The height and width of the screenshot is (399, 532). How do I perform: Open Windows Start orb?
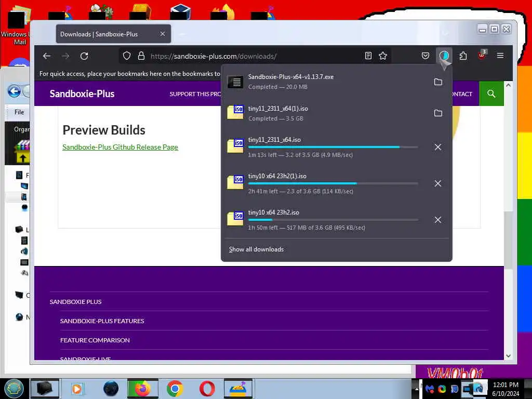pyautogui.click(x=14, y=389)
